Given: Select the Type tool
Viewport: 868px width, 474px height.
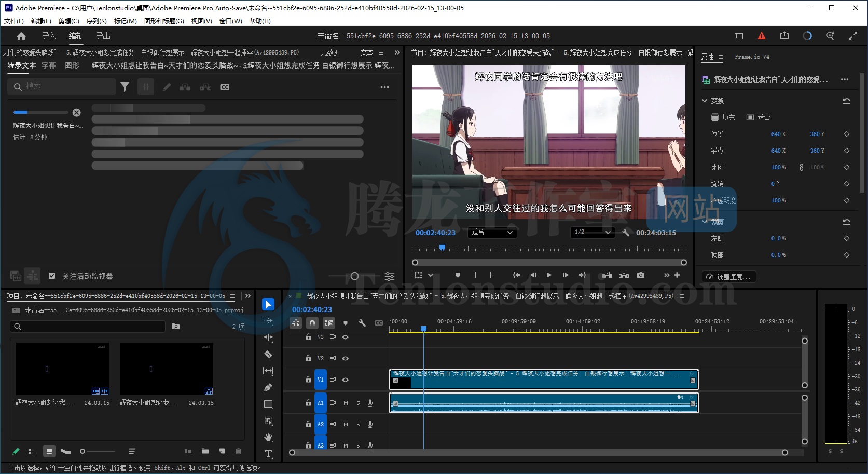Looking at the screenshot, I should [268, 454].
